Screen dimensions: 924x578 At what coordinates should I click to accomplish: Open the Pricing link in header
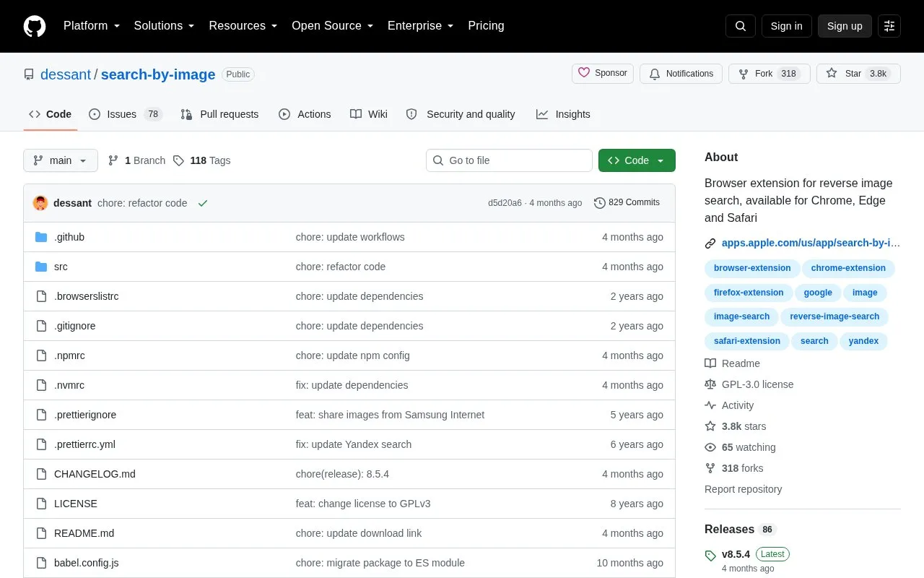tap(486, 26)
